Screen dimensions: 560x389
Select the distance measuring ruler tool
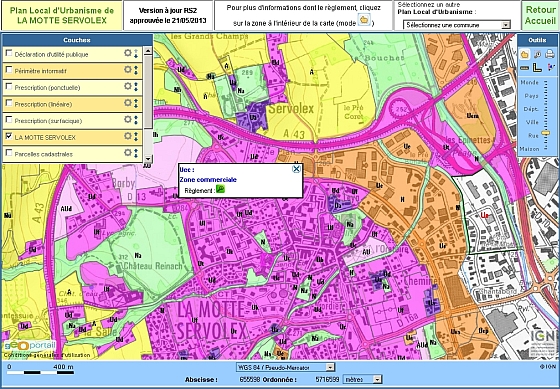point(524,68)
